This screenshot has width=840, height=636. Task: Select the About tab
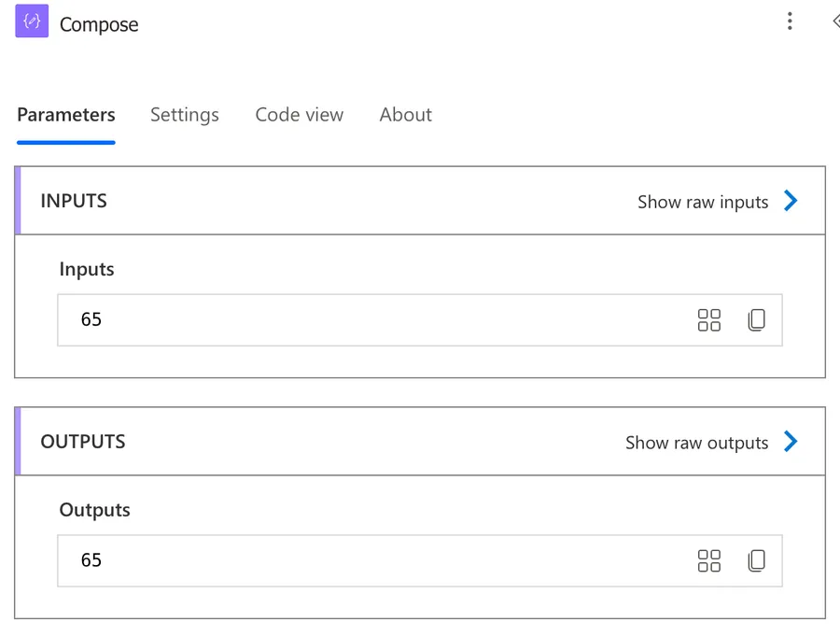point(406,115)
